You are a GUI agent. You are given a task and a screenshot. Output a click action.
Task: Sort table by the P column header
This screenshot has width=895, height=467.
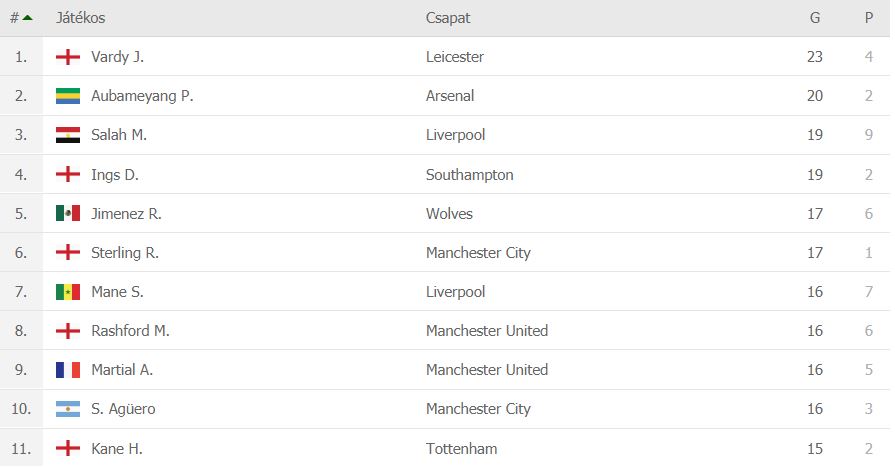click(869, 18)
